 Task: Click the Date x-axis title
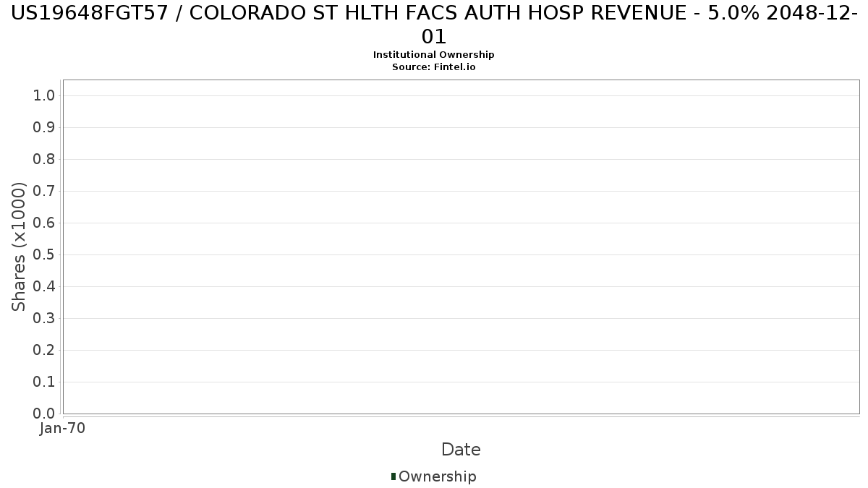(461, 450)
